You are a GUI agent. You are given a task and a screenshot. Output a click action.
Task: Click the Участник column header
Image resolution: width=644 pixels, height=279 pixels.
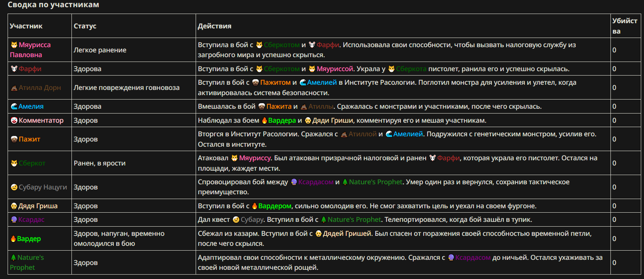26,26
